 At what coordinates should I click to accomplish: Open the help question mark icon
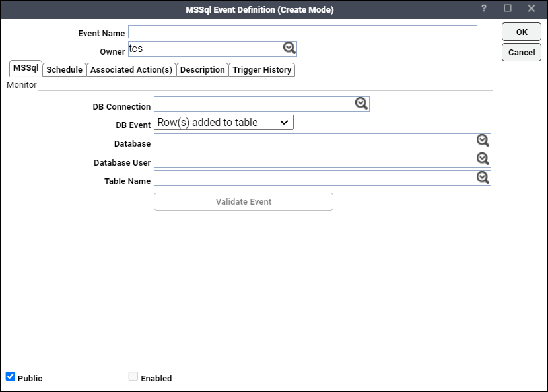coord(484,9)
